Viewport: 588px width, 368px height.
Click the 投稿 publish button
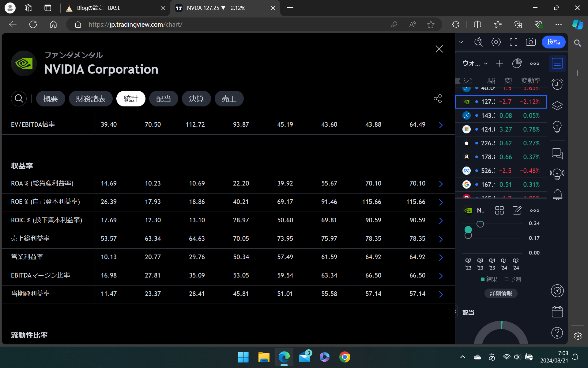coord(553,42)
